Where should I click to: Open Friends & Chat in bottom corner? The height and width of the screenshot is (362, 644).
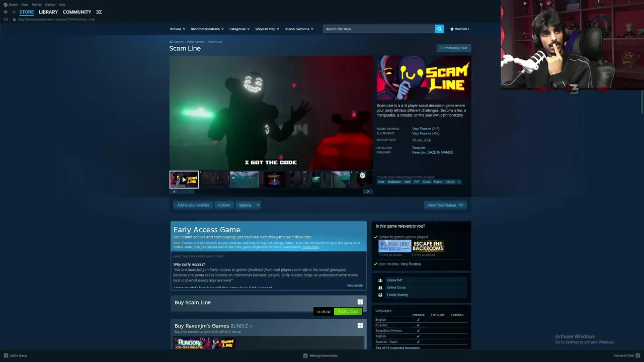click(626, 355)
